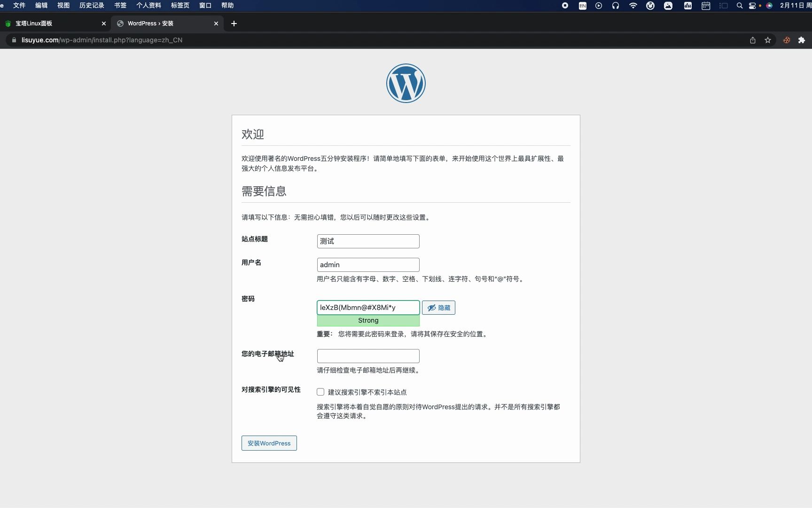Viewport: 812px width, 508px height.
Task: Click the Stage Manager menu bar icon
Action: coord(724,6)
